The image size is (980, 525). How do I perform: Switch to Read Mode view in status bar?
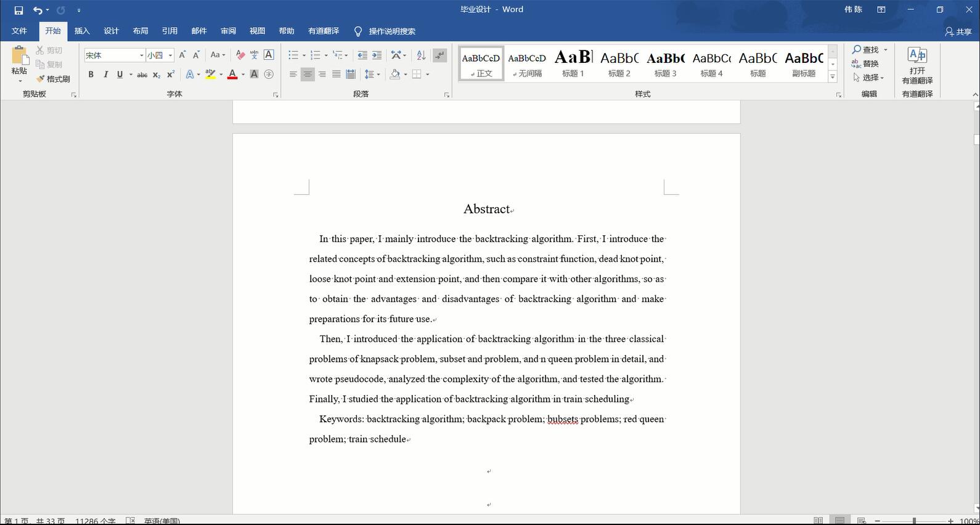click(x=818, y=521)
